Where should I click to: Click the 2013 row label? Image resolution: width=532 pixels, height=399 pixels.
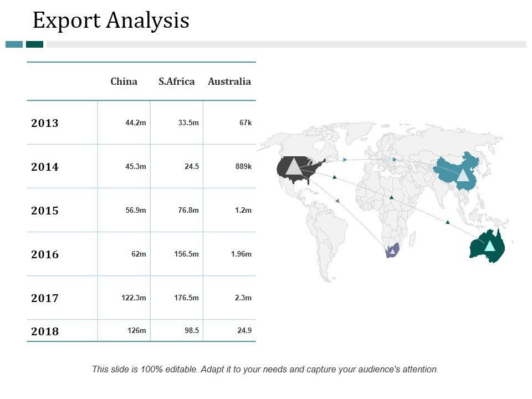(x=45, y=123)
